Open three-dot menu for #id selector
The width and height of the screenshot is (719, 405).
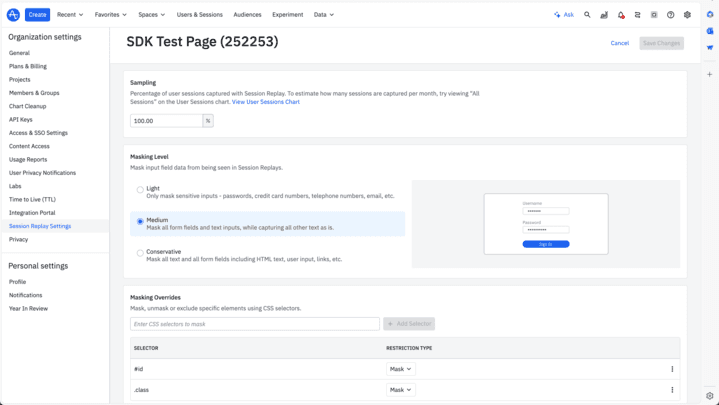point(672,369)
